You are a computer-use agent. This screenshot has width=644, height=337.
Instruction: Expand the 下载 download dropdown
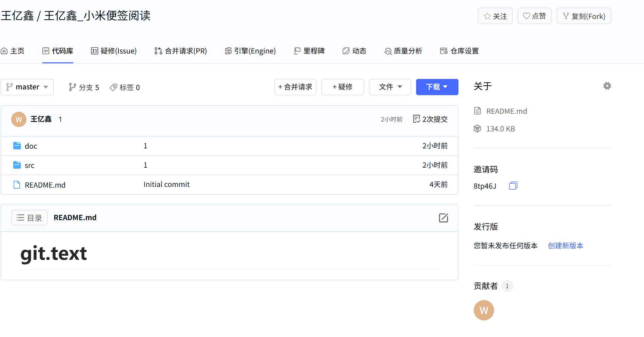[x=437, y=87]
